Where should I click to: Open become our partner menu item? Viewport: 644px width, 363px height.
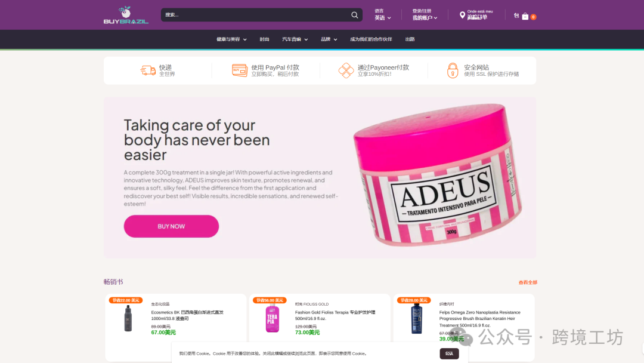(371, 39)
